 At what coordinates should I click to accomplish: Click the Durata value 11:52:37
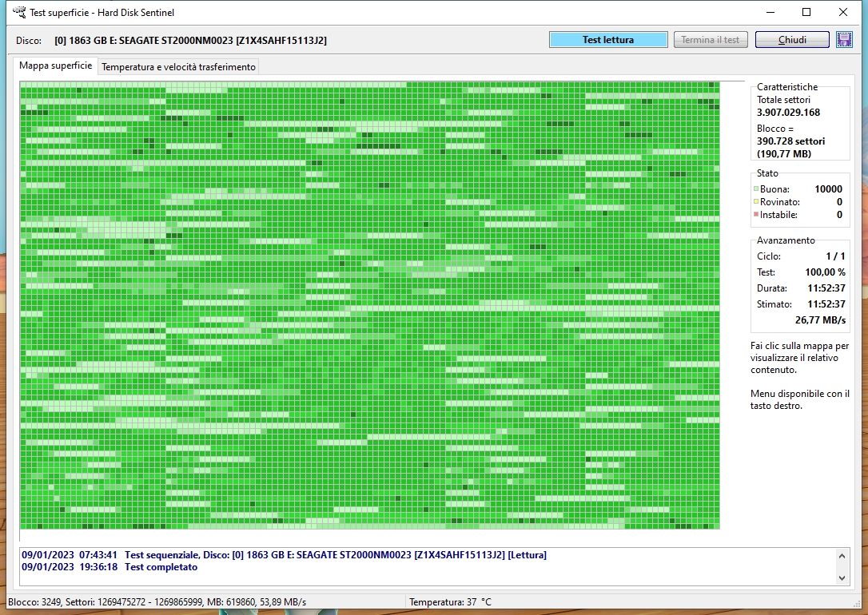tap(826, 288)
